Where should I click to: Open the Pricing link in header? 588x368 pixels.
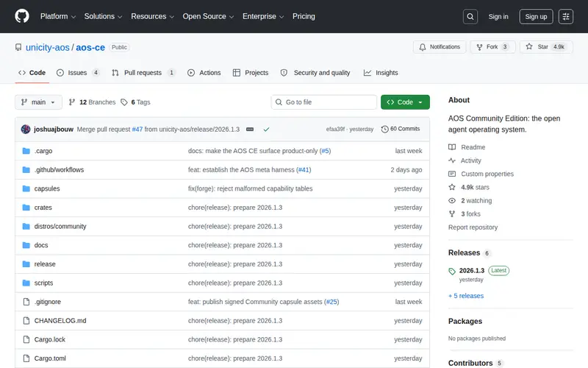click(x=304, y=16)
